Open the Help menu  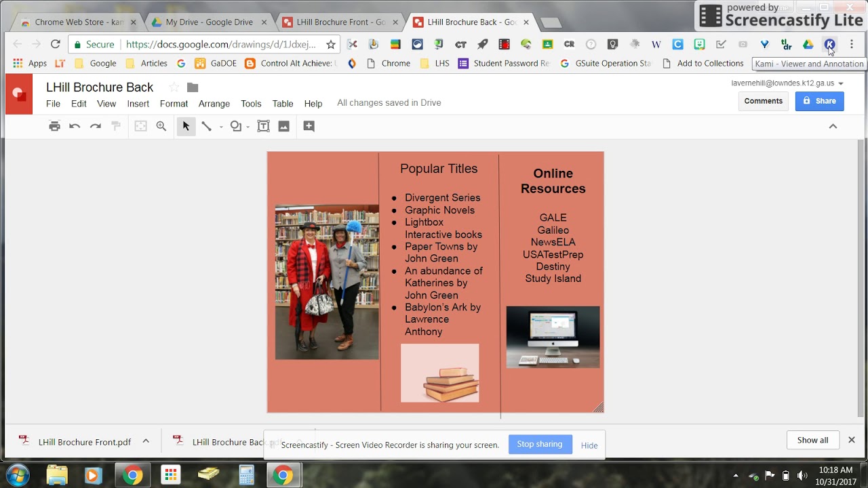tap(313, 104)
